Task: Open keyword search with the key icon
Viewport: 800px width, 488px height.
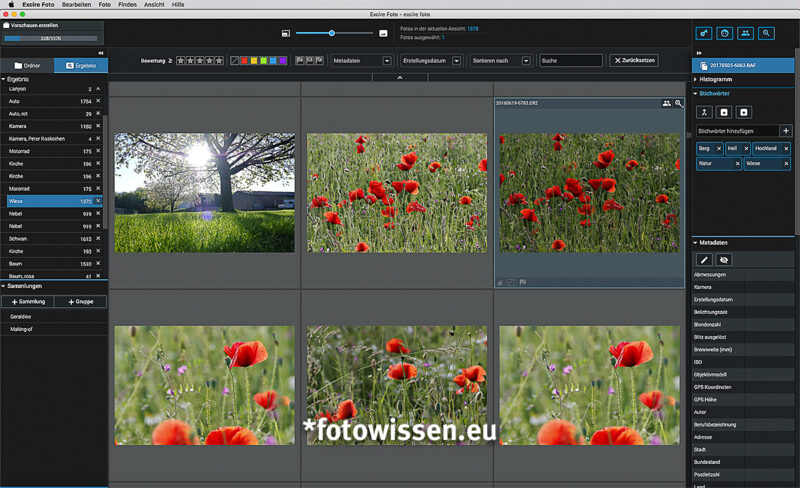Action: pyautogui.click(x=704, y=34)
